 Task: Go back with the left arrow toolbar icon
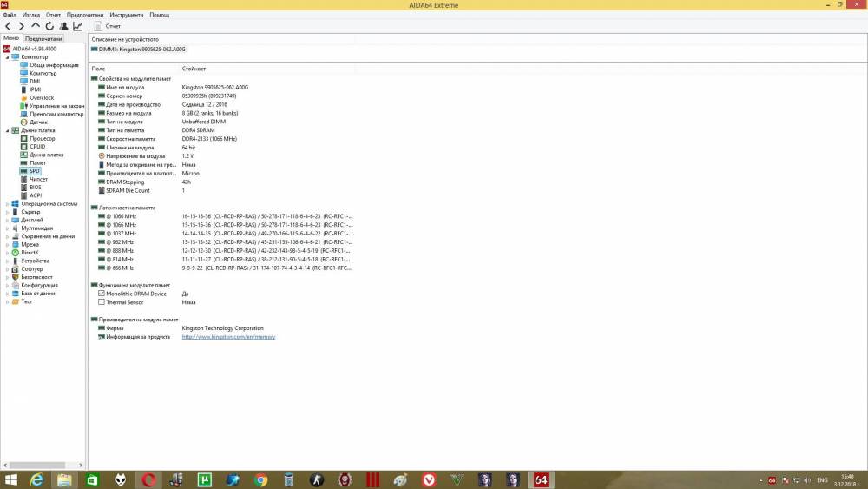click(x=8, y=26)
